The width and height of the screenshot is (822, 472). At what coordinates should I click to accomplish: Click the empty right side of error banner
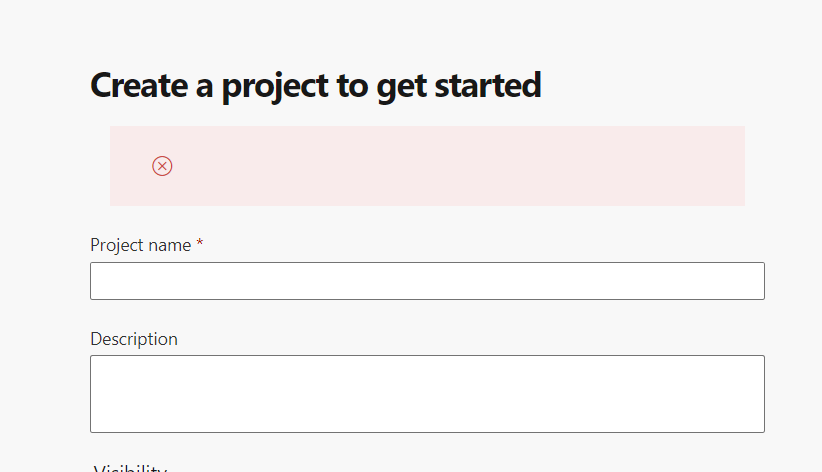tap(650, 166)
